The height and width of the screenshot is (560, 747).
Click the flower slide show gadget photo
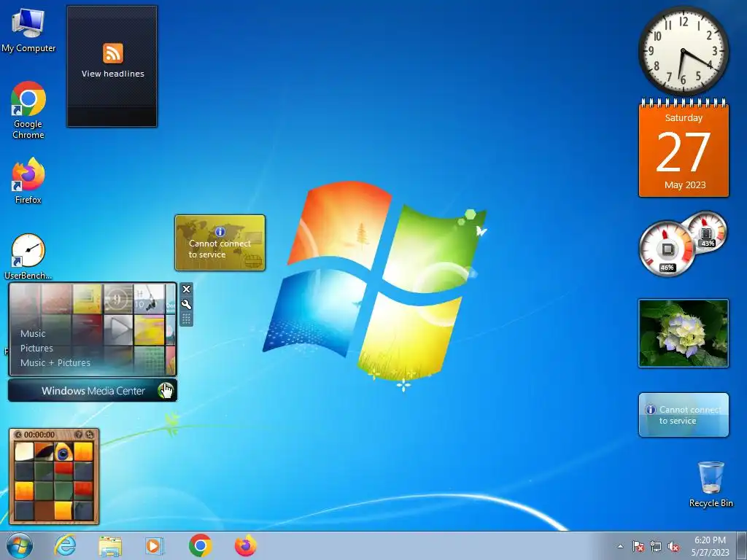coord(684,333)
